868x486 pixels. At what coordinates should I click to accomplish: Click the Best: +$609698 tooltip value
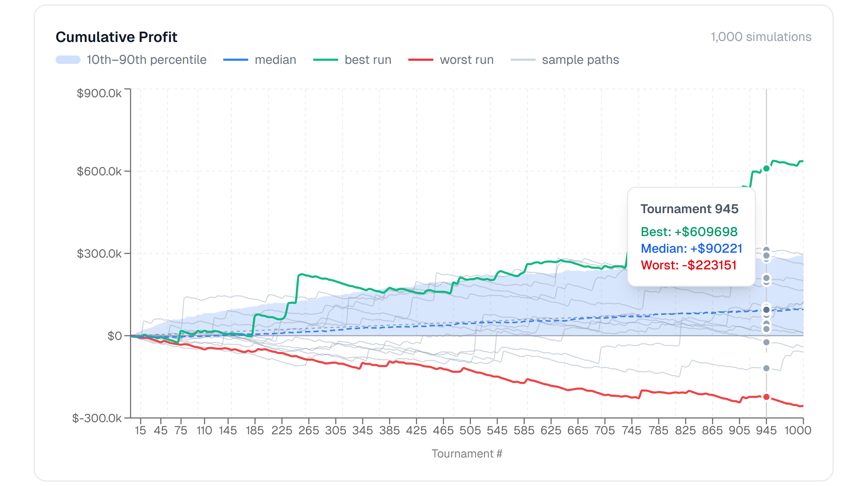coord(689,232)
